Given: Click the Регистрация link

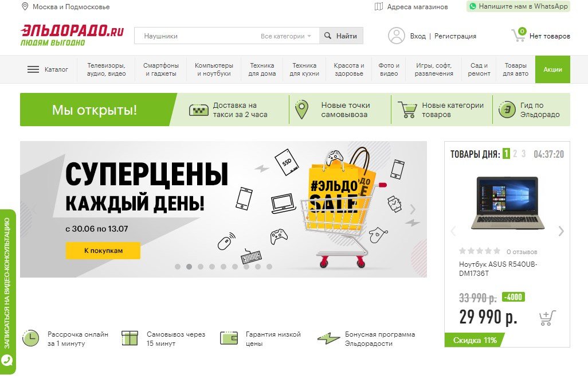Looking at the screenshot, I should coord(455,36).
